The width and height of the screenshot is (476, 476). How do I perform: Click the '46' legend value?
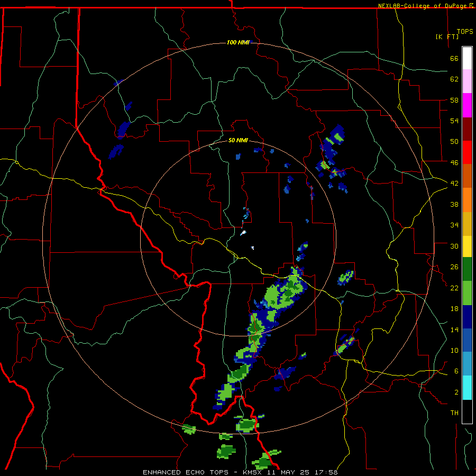(x=454, y=163)
